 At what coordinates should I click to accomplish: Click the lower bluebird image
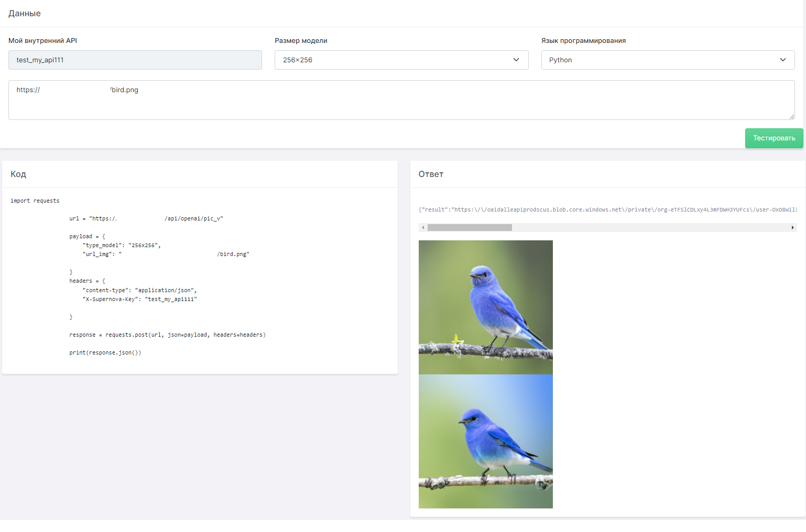tap(486, 441)
